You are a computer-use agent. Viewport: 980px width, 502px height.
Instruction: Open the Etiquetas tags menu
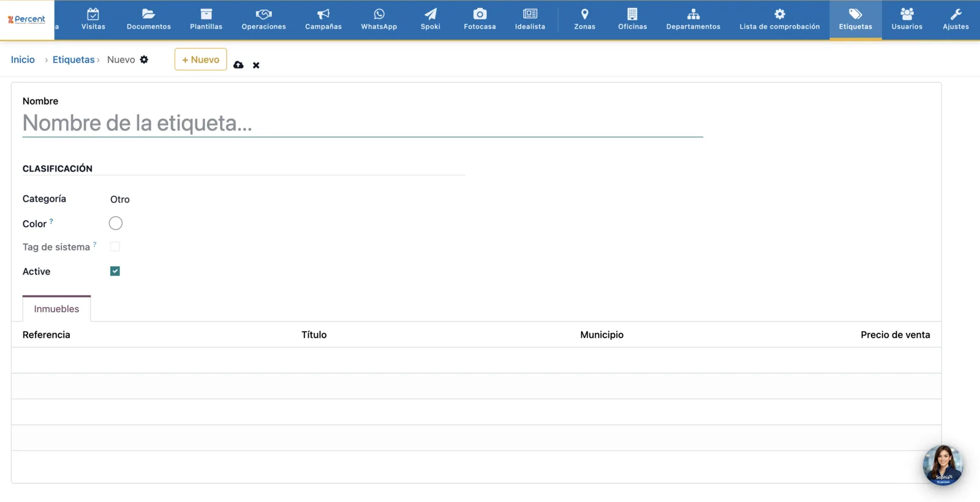(x=856, y=20)
